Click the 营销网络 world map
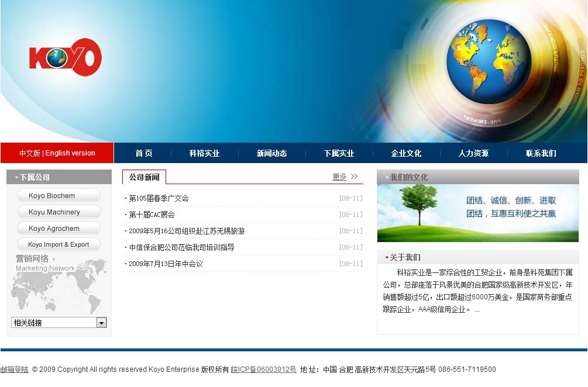This screenshot has width=588, height=387. click(59, 284)
